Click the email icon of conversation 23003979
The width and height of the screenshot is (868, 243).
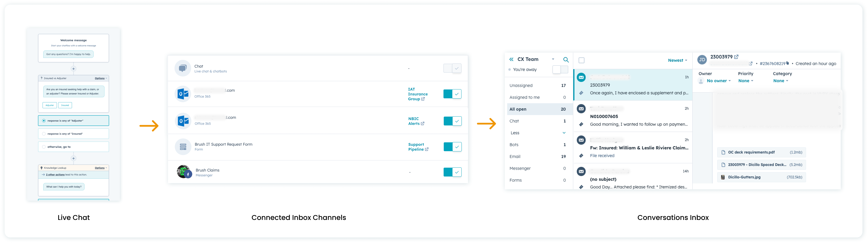coord(581,77)
